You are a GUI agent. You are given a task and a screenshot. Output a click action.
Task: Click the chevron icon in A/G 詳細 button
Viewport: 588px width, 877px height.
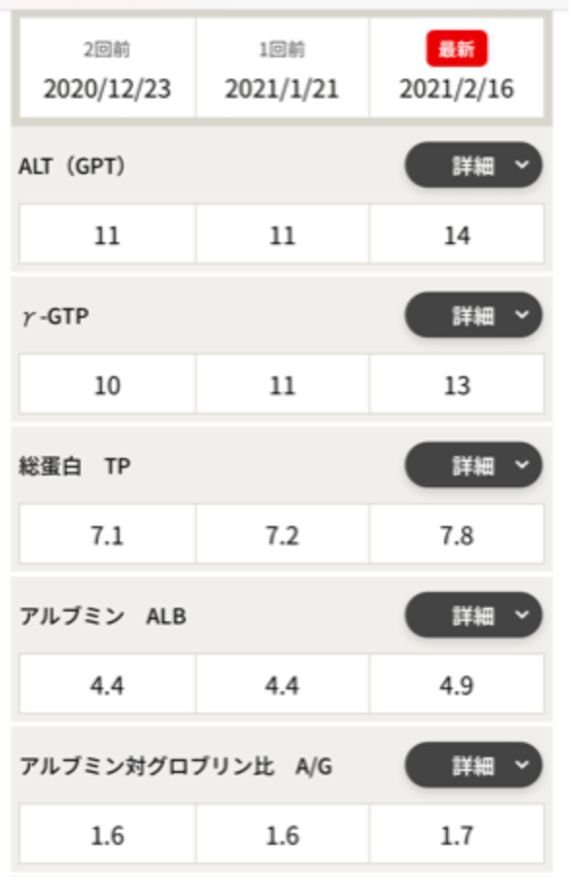click(x=522, y=764)
